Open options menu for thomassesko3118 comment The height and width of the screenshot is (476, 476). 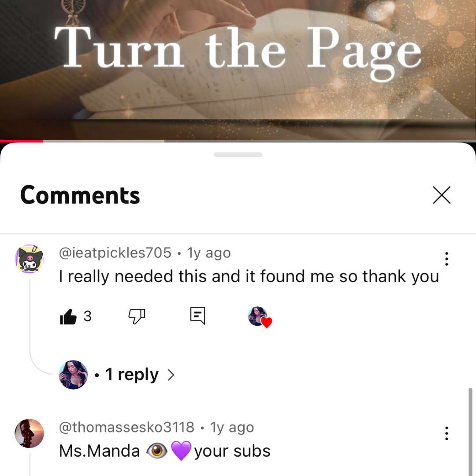point(446,433)
